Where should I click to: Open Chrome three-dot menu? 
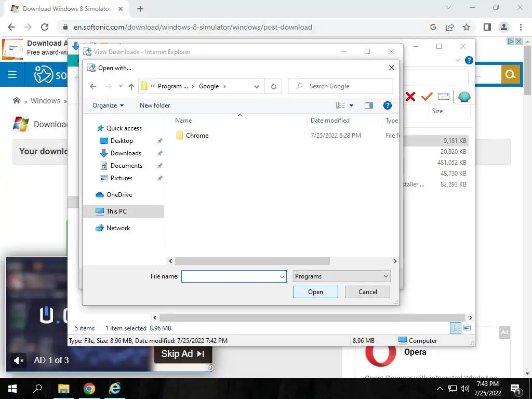pyautogui.click(x=521, y=27)
